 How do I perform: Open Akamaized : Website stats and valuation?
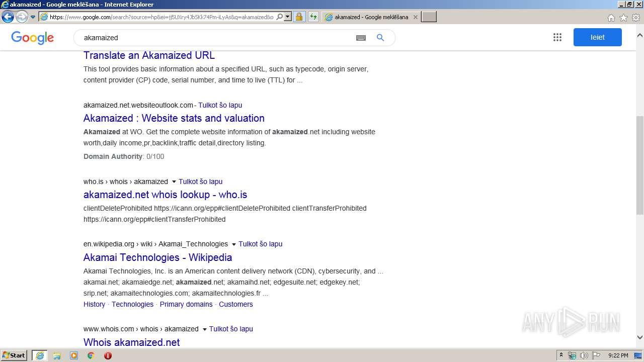pyautogui.click(x=174, y=118)
